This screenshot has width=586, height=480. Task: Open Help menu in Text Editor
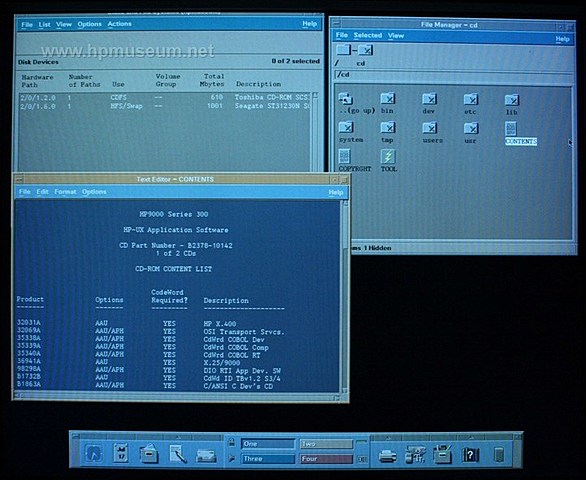(x=336, y=192)
